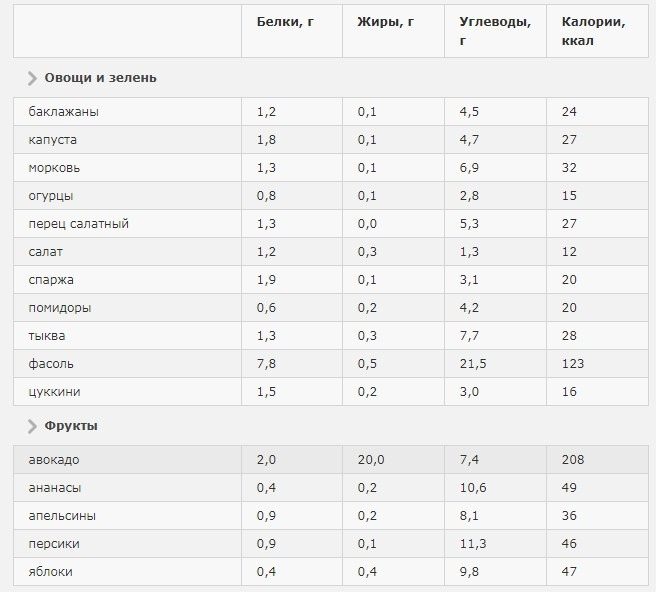Click the капуста row label
The height and width of the screenshot is (592, 656).
coord(53,140)
